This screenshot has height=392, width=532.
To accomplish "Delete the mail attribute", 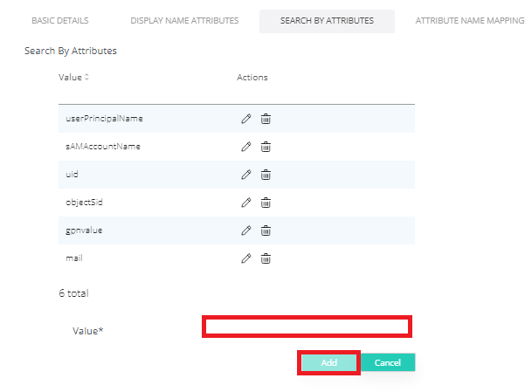I will pyautogui.click(x=266, y=258).
